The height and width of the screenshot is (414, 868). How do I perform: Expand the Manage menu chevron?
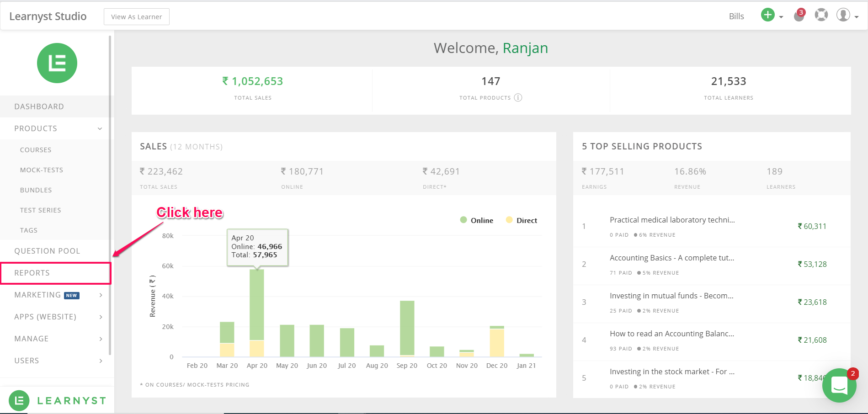tap(101, 339)
